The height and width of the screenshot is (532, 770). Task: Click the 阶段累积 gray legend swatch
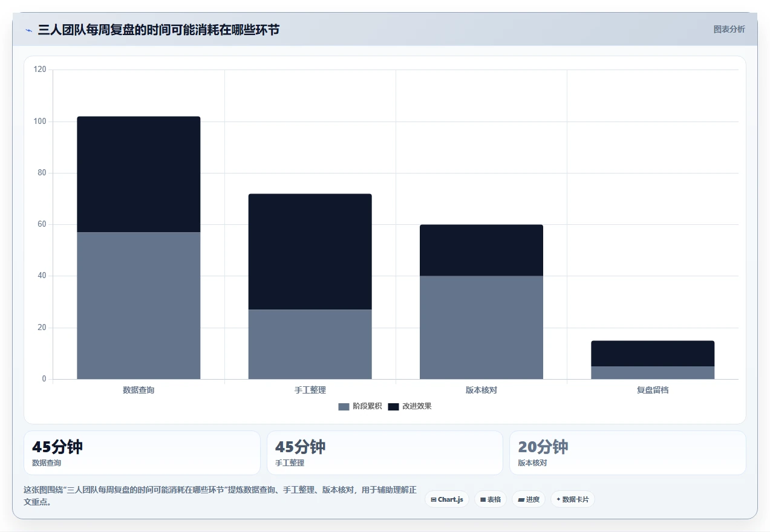point(344,406)
